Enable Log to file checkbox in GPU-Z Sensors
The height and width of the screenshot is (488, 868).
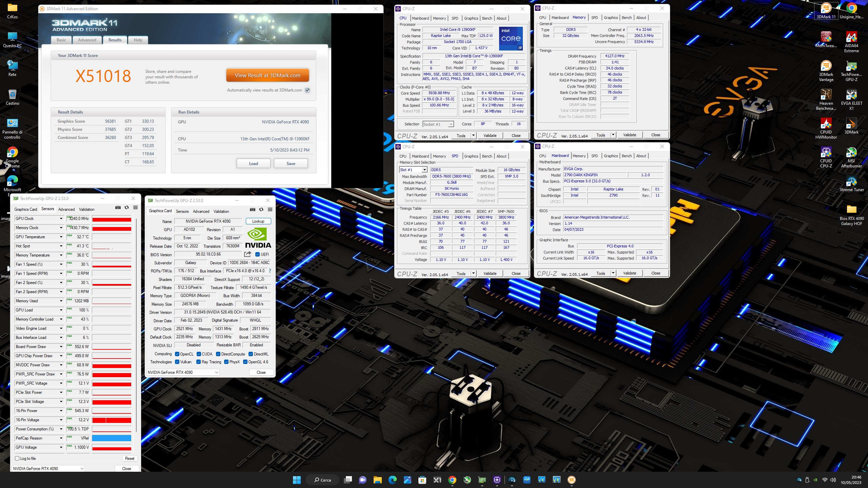pyautogui.click(x=17, y=458)
